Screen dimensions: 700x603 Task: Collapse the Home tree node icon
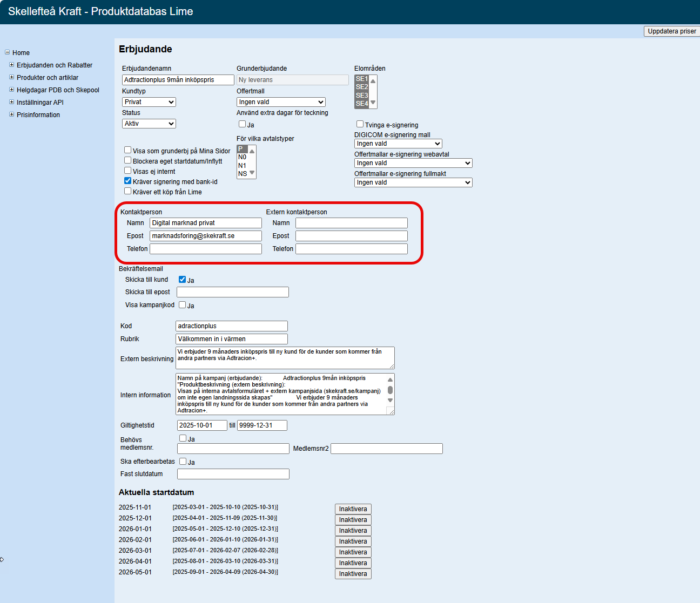(x=7, y=52)
